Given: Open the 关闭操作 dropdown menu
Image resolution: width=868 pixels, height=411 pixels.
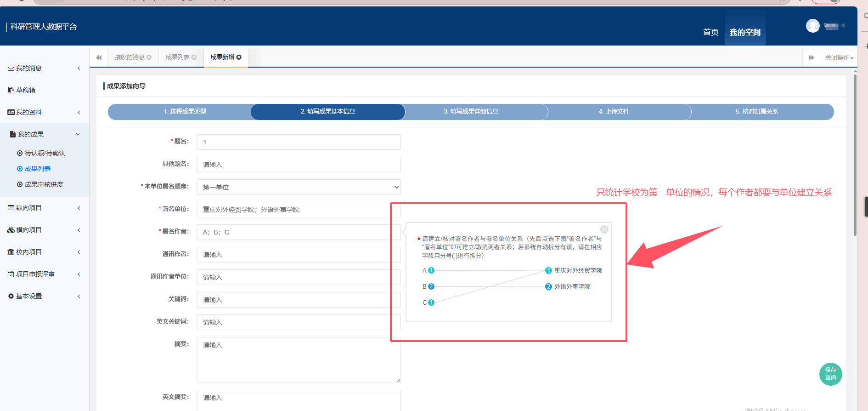Looking at the screenshot, I should (x=839, y=57).
